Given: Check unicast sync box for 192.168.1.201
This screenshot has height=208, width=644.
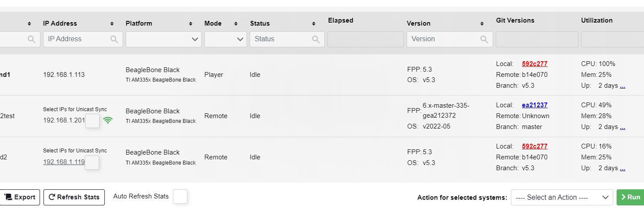Looking at the screenshot, I should click(x=92, y=121).
